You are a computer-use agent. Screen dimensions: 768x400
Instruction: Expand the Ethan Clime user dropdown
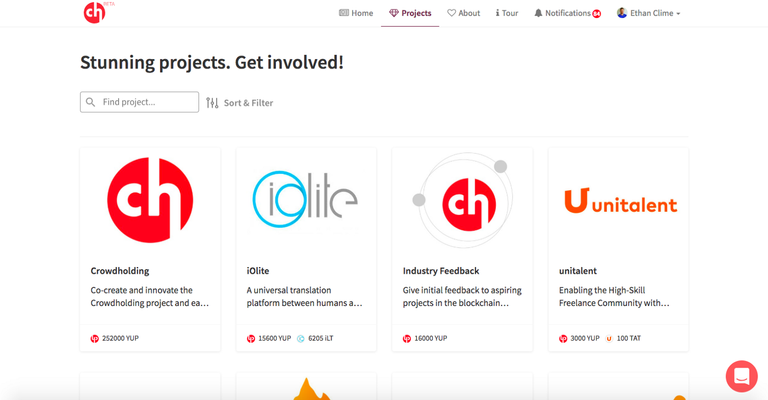click(x=648, y=13)
